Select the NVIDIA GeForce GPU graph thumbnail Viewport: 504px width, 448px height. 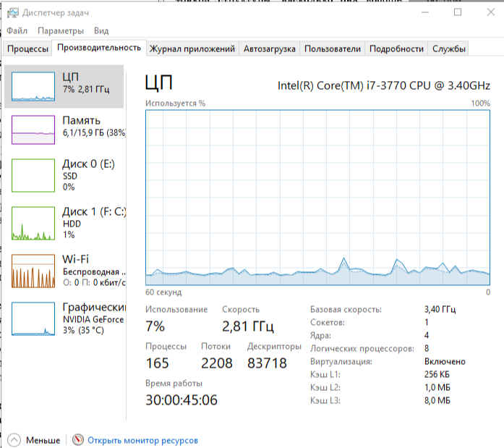point(33,318)
